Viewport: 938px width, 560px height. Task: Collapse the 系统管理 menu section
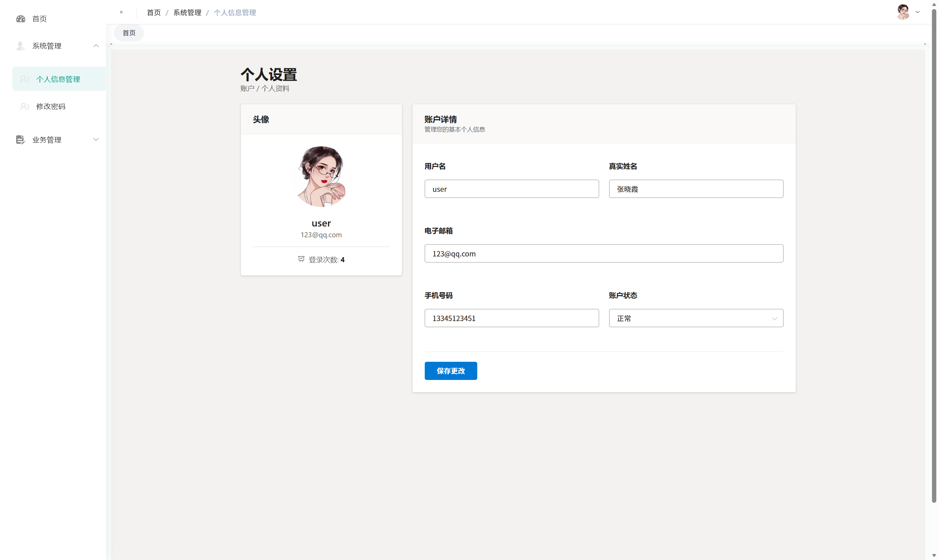(96, 46)
